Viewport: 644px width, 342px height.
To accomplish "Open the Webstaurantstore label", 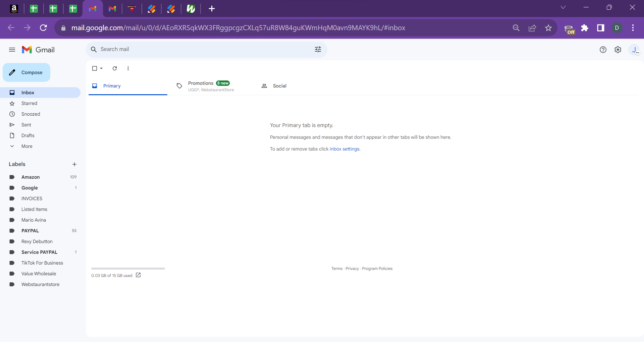I will (40, 284).
